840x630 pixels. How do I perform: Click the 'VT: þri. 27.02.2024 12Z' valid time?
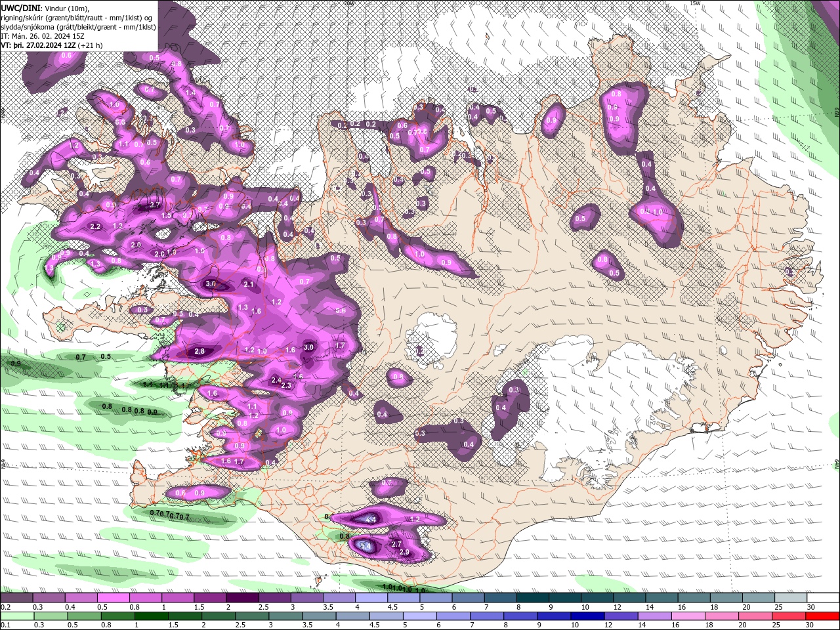tap(37, 45)
